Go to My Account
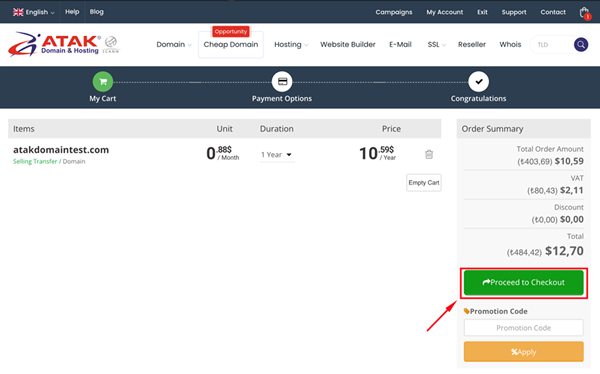This screenshot has width=600, height=374. pyautogui.click(x=445, y=12)
